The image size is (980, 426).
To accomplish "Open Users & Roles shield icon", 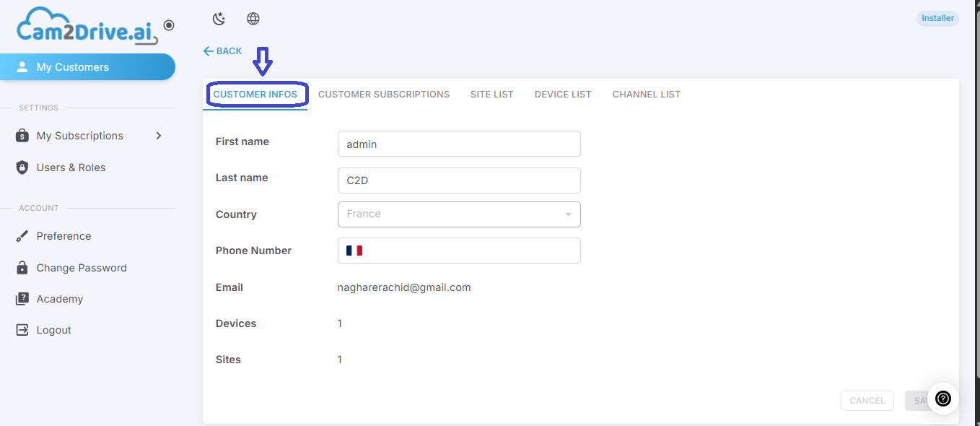I will [x=22, y=168].
